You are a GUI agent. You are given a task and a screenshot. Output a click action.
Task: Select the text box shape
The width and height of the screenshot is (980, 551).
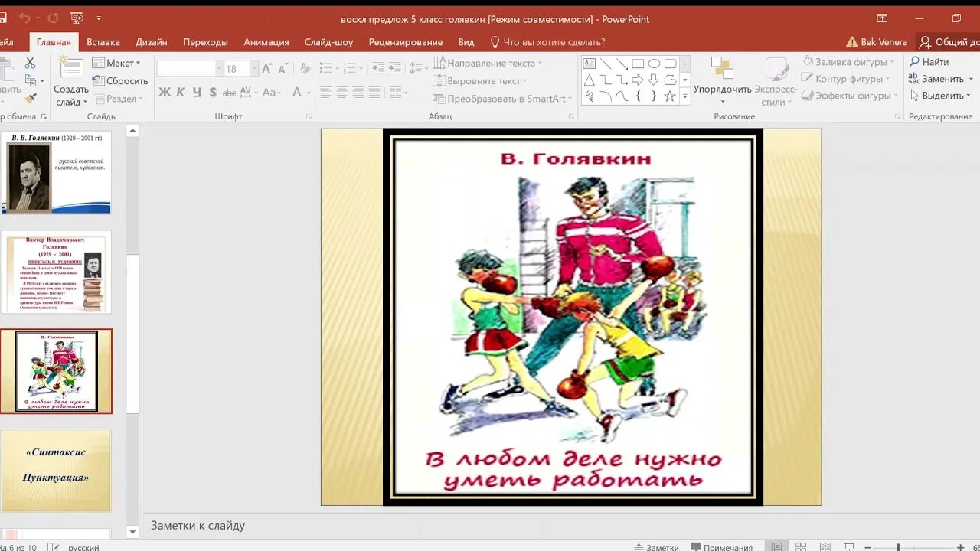pos(590,64)
